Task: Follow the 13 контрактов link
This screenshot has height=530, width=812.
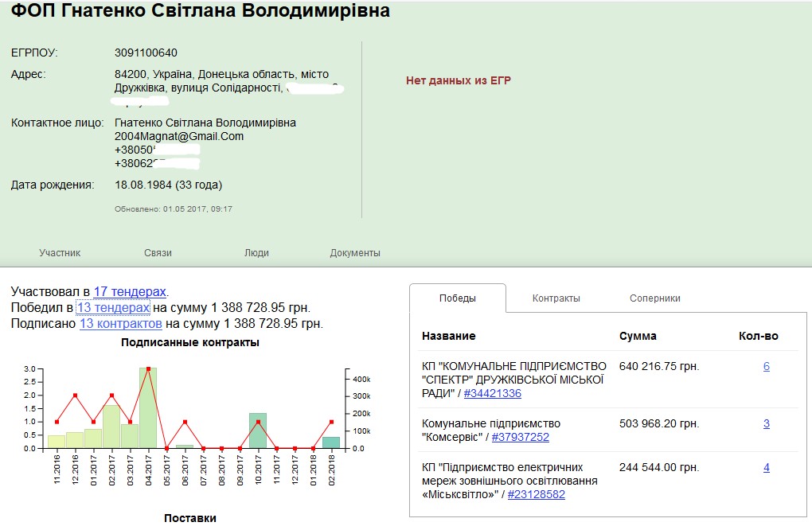Action: coord(121,324)
